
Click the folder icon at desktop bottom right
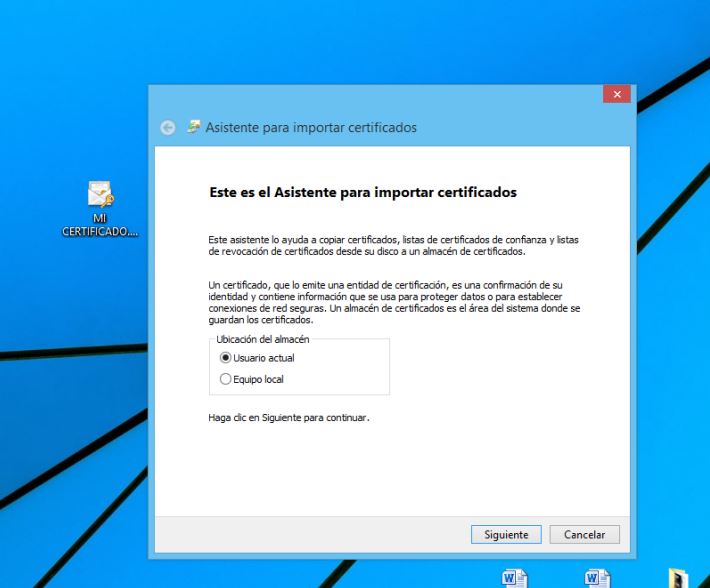click(678, 578)
